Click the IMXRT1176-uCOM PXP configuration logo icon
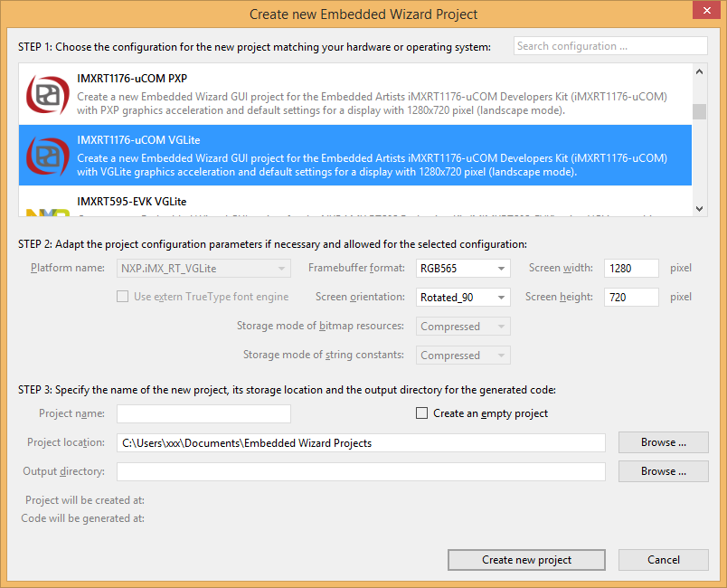The width and height of the screenshot is (727, 588). pos(47,94)
